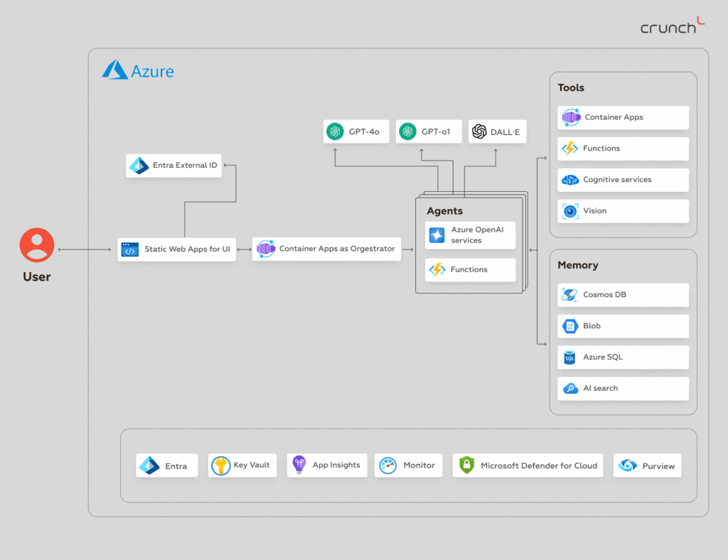The image size is (728, 560).
Task: Select the Monitor label
Action: coord(419,465)
